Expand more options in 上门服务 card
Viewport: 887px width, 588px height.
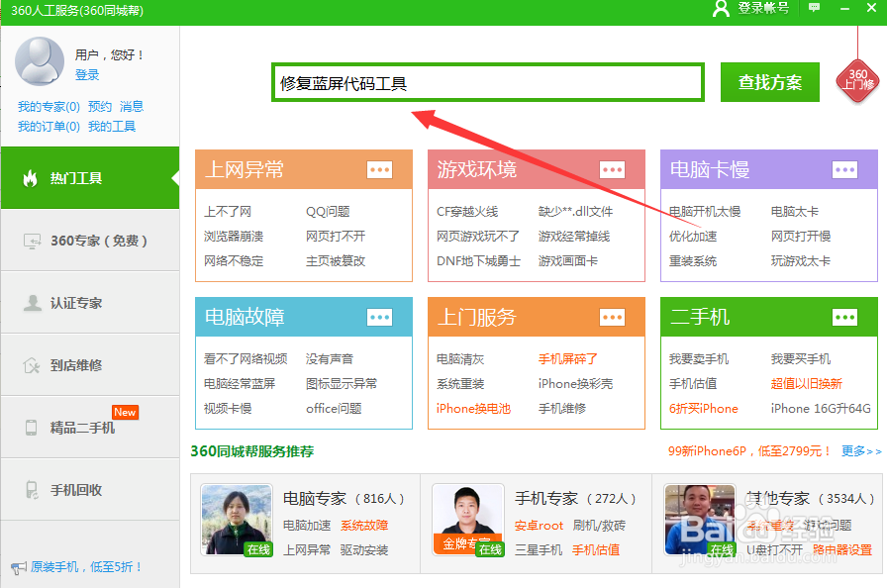[x=612, y=317]
